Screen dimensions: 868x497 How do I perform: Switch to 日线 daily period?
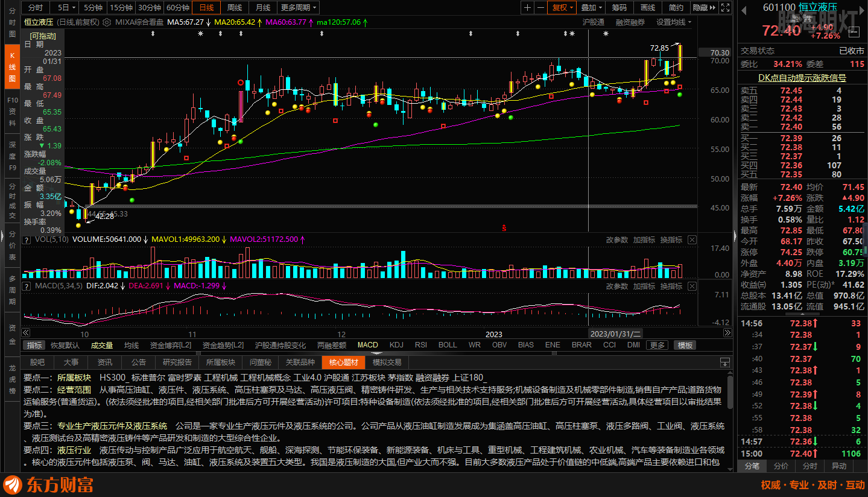tap(206, 8)
